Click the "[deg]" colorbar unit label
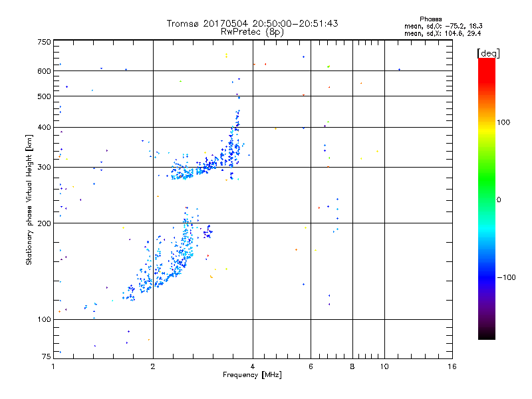Viewport: 532px width, 399px height. [x=488, y=53]
